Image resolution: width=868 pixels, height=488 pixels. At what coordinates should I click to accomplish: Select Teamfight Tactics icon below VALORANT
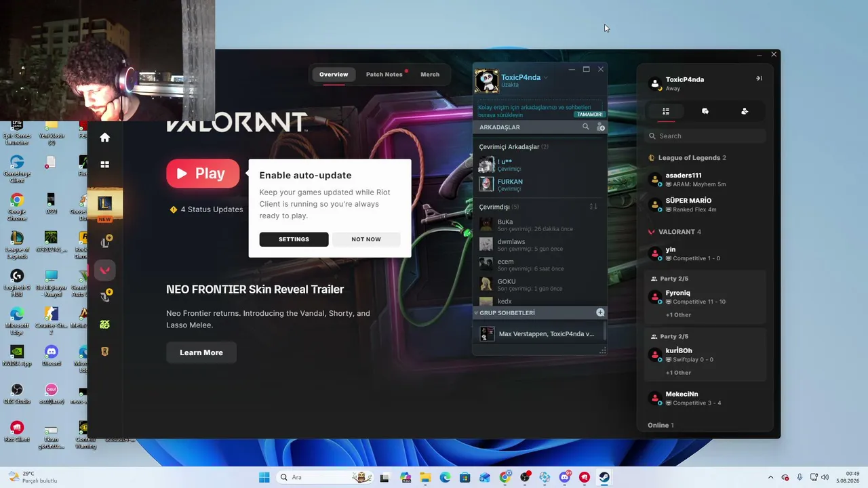105,296
